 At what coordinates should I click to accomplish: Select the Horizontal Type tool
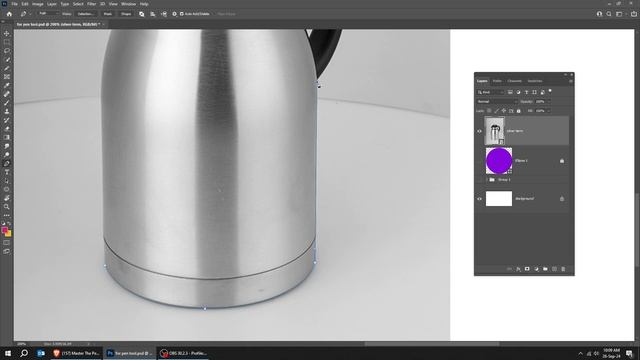(x=7, y=172)
